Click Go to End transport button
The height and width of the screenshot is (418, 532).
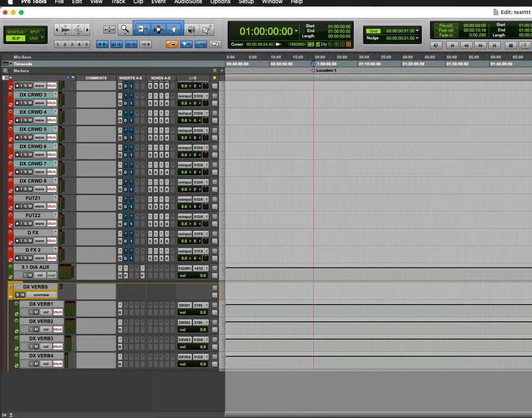coord(494,45)
